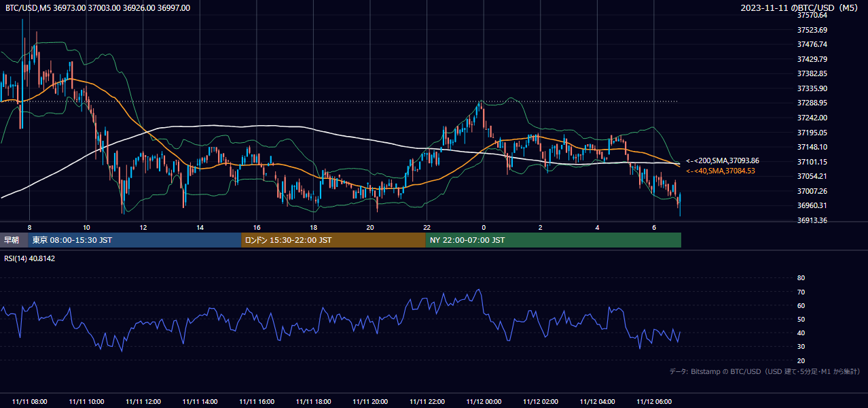Click the bottom time label 11/12 00:00

click(484, 401)
